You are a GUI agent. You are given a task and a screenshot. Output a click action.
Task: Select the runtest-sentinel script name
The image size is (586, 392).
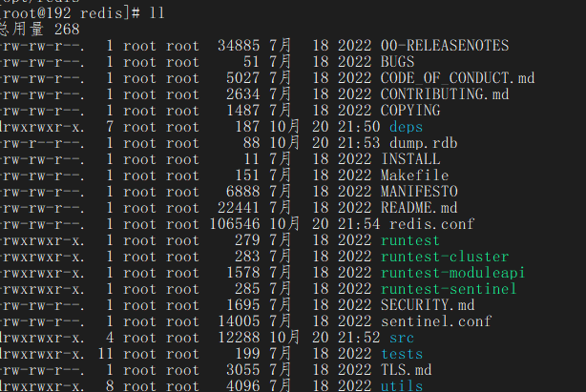click(449, 289)
